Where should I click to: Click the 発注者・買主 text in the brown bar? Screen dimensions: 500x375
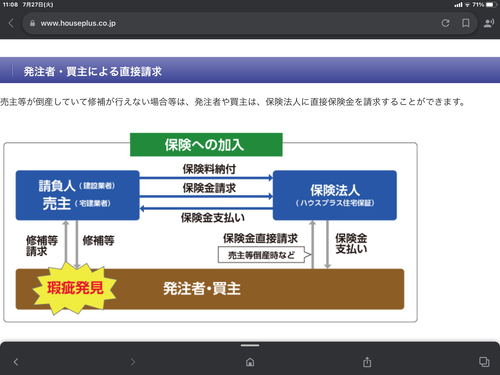pos(202,289)
